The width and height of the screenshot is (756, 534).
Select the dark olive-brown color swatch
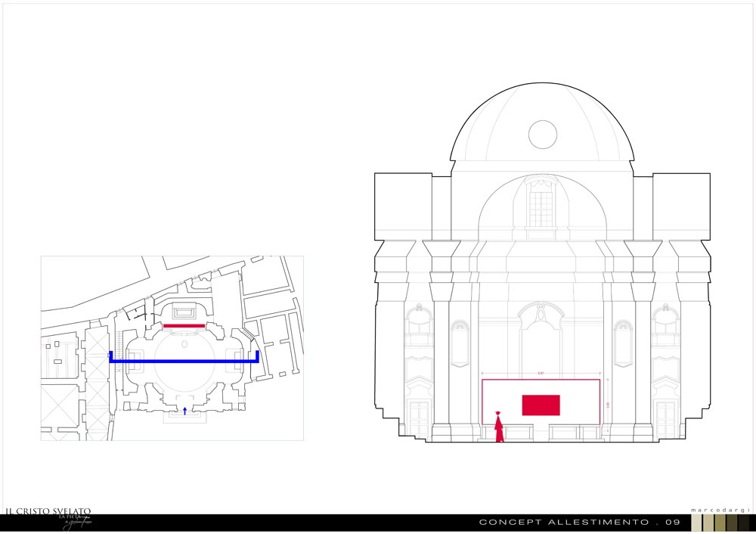pos(731,523)
